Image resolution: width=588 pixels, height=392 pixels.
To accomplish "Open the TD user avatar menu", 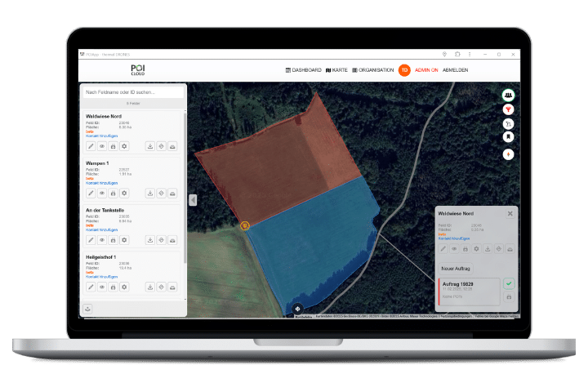I will [x=404, y=70].
